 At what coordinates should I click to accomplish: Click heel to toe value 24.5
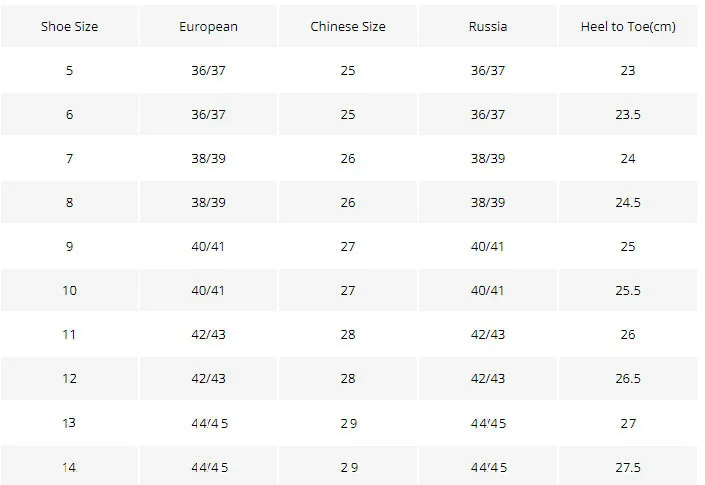pyautogui.click(x=628, y=203)
